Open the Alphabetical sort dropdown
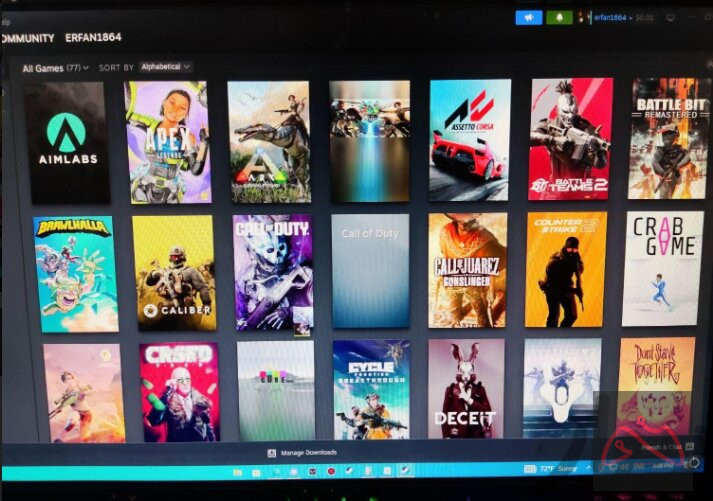The width and height of the screenshot is (713, 501). [x=165, y=67]
